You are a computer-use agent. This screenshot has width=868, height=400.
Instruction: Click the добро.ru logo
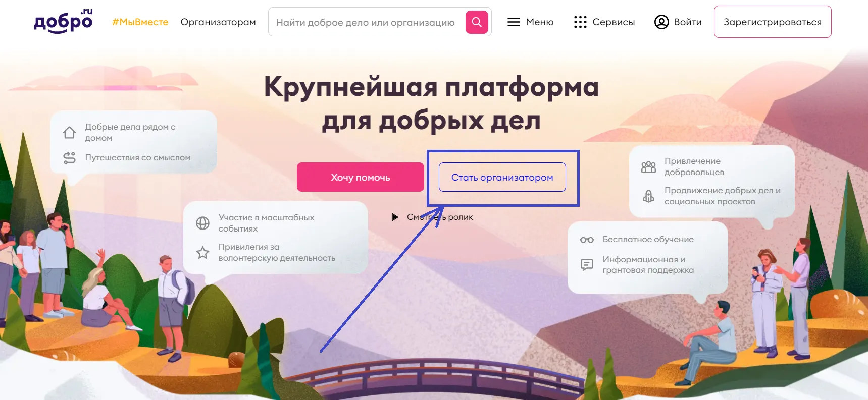pyautogui.click(x=63, y=21)
